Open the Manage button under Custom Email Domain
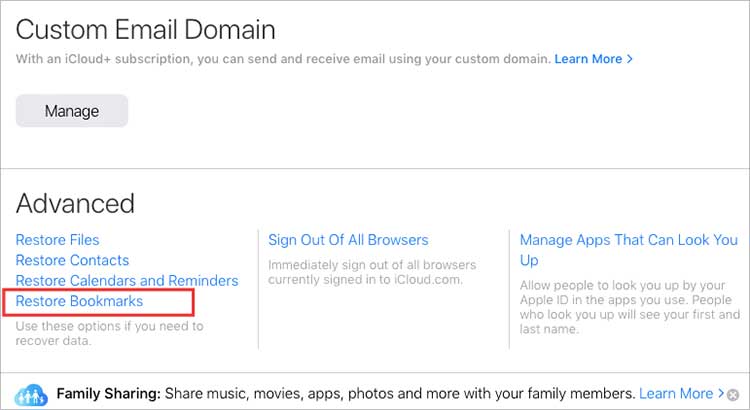Image resolution: width=750 pixels, height=410 pixels. point(72,111)
